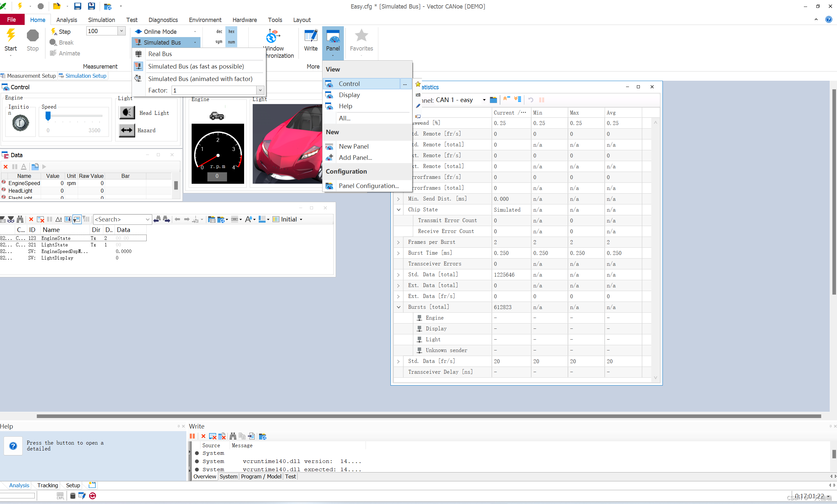This screenshot has height=504, width=837.
Task: Start the measurement with the lightning icon
Action: [x=10, y=36]
